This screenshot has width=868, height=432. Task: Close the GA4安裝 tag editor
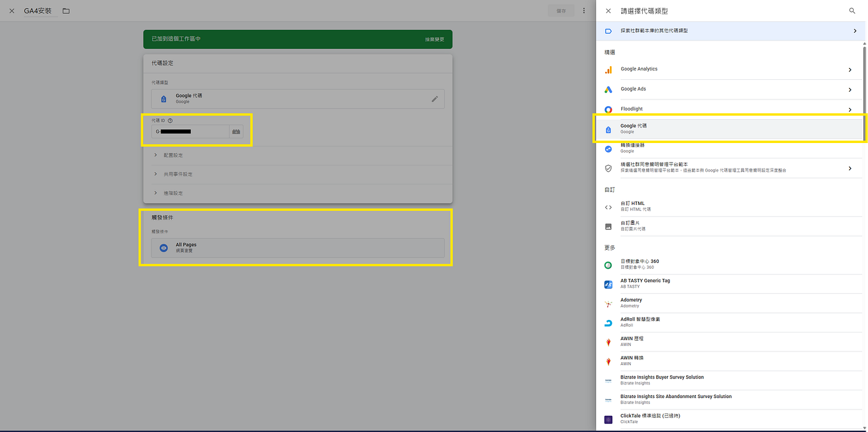pos(12,11)
